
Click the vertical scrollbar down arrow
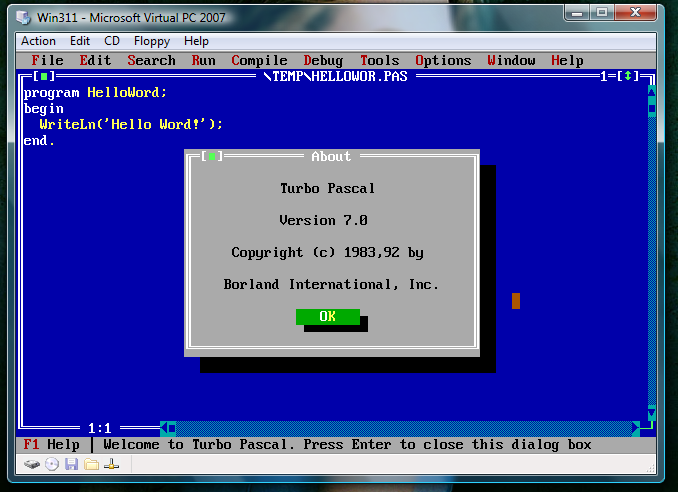point(652,412)
